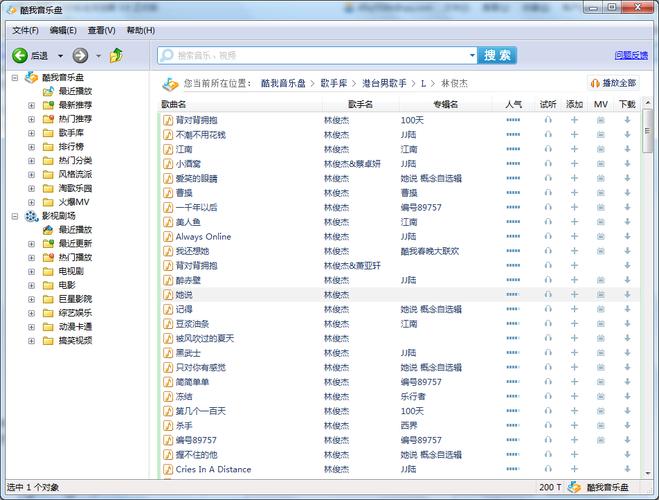Click the add plus icon for Always Online

tap(574, 237)
